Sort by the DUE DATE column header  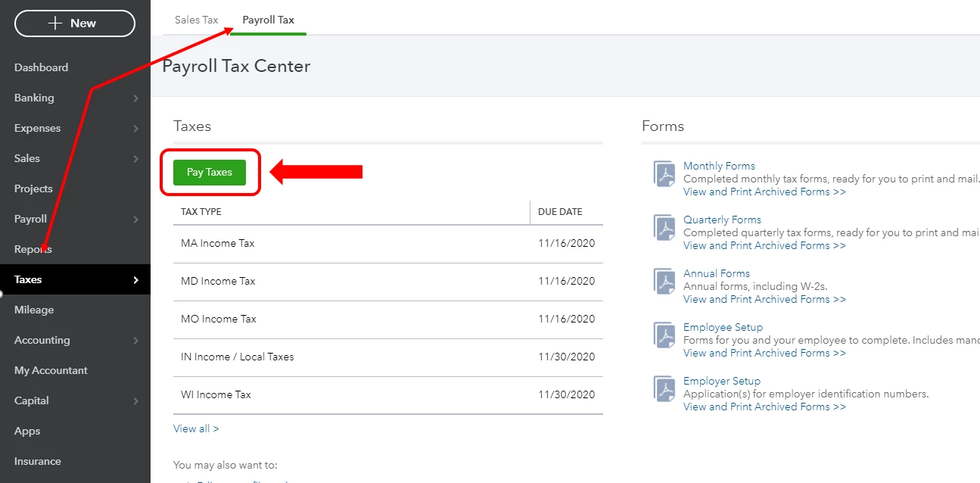click(560, 212)
